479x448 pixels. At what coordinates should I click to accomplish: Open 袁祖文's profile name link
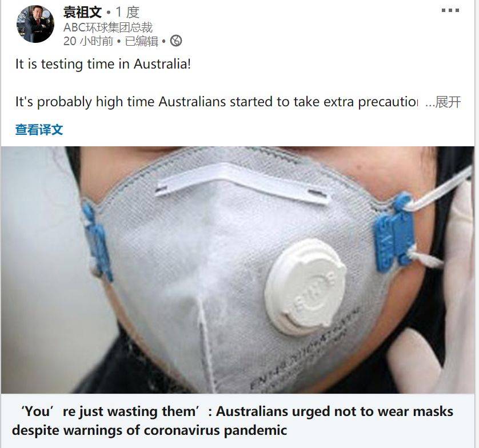(82, 12)
